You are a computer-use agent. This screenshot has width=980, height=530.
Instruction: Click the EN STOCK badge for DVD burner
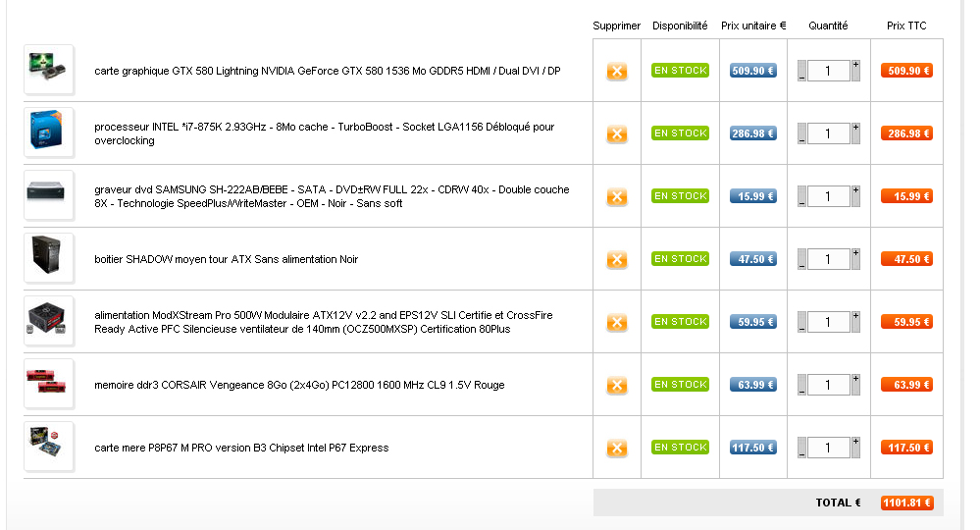pos(680,196)
